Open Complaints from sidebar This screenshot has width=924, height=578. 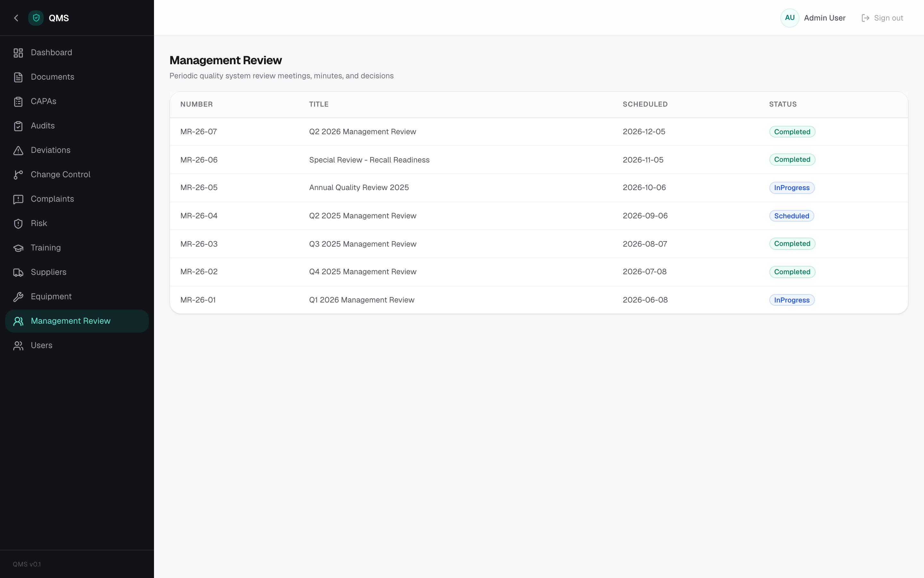(x=77, y=199)
